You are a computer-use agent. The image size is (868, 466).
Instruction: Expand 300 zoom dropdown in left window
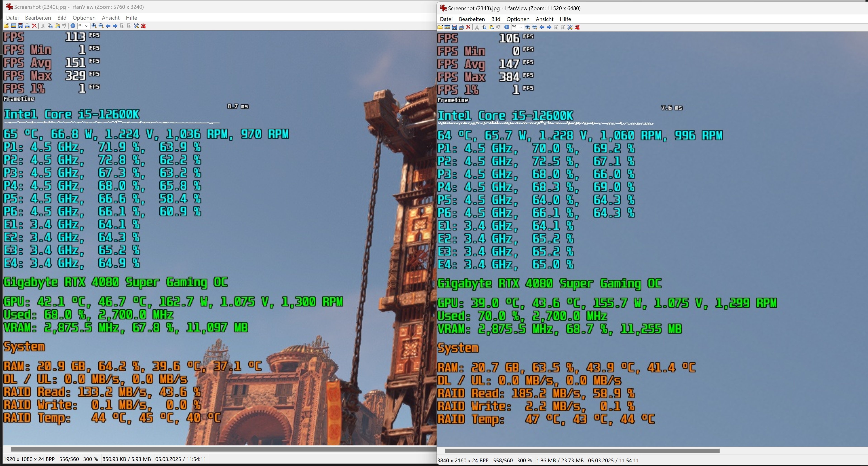(87, 26)
